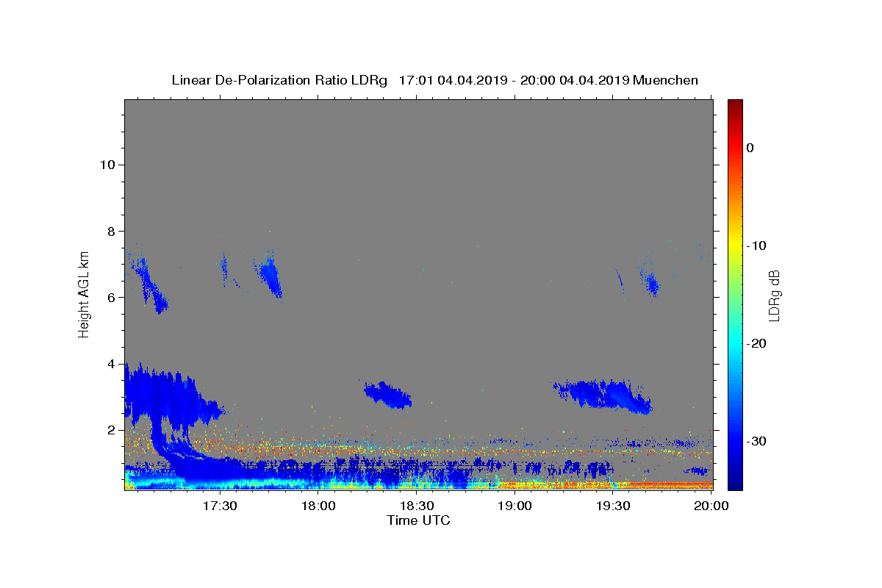Image resolution: width=882 pixels, height=588 pixels.
Task: Click the 2 km height tick label
Action: tap(112, 429)
